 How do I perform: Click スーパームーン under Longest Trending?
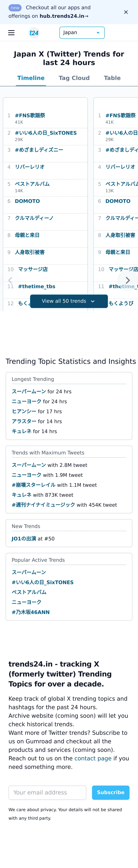click(x=29, y=391)
